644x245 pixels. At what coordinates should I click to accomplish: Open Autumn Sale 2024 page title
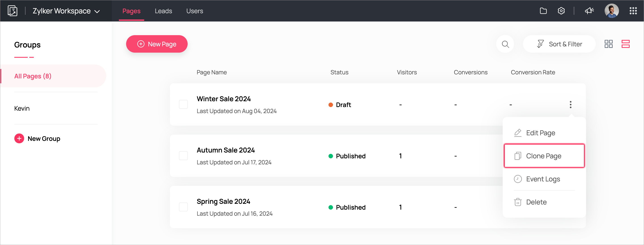point(225,150)
